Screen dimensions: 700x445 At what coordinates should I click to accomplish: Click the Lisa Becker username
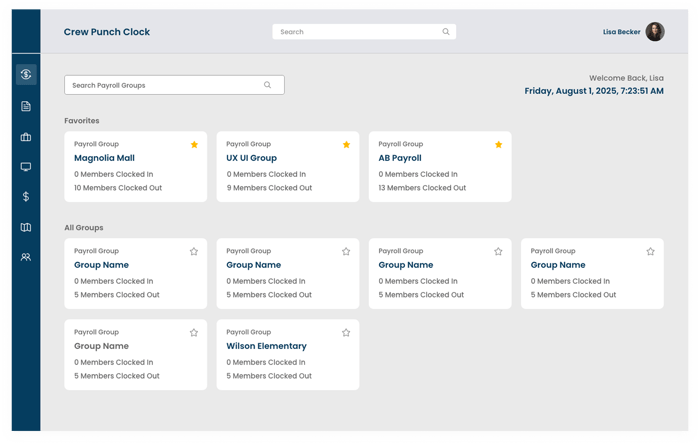coord(621,32)
